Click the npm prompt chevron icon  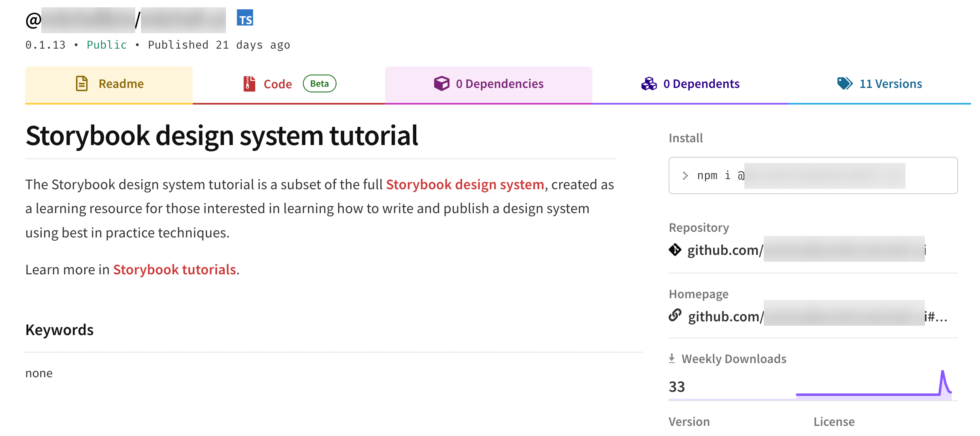tap(685, 175)
